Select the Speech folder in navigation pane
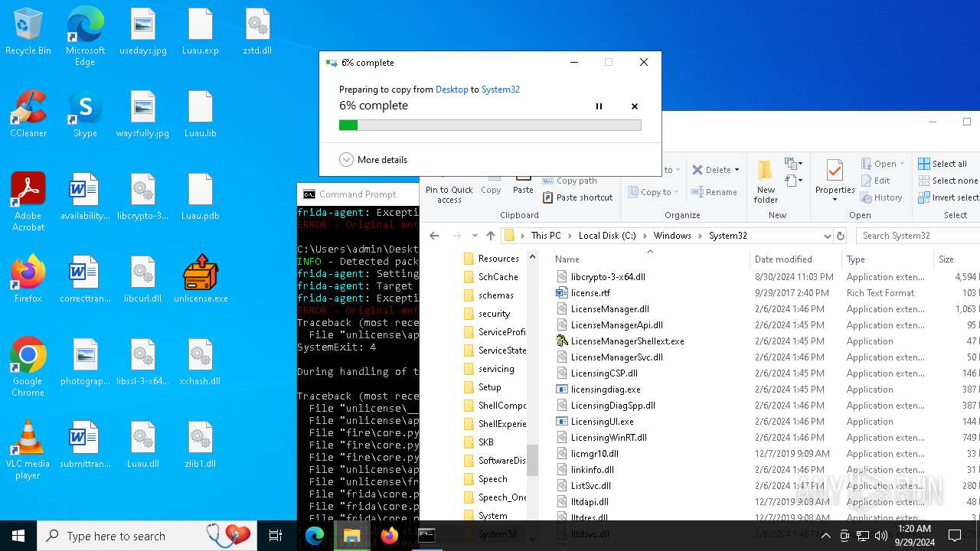This screenshot has width=980, height=551. click(494, 479)
